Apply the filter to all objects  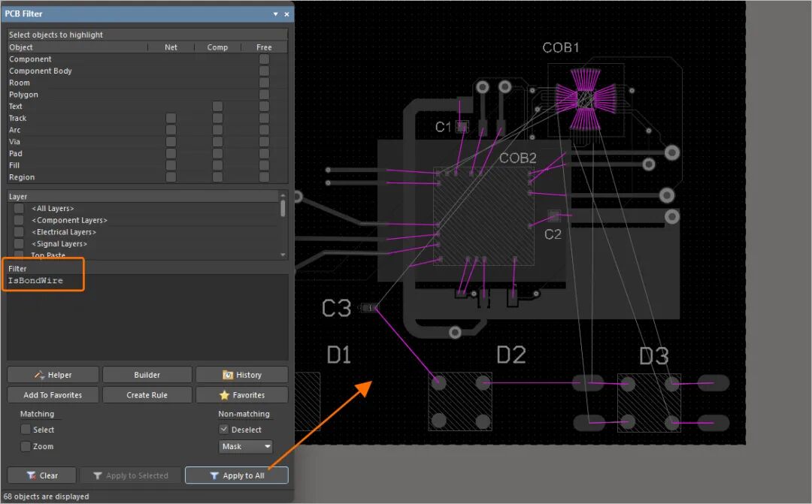pyautogui.click(x=237, y=475)
